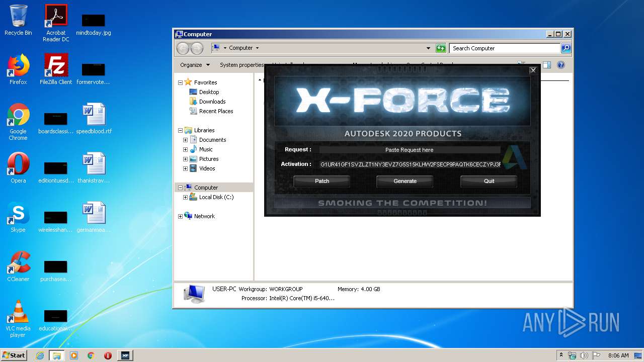Click the 8:06 AM taskbar clock

618,355
